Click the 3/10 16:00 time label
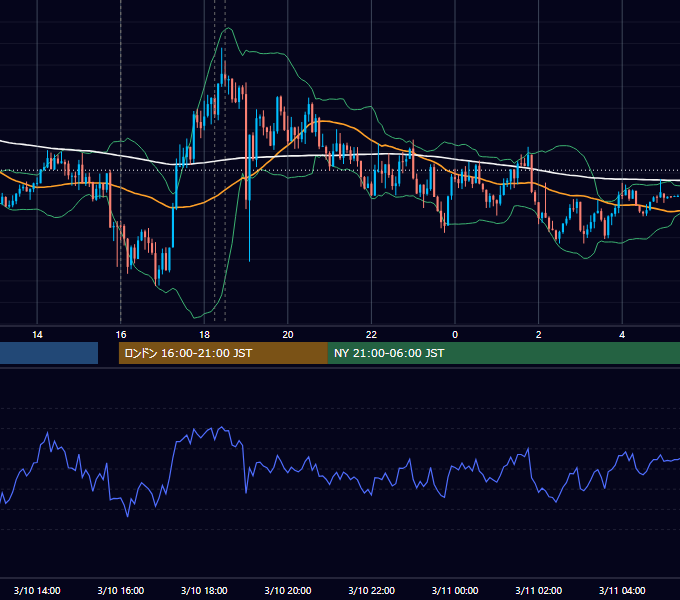This screenshot has width=680, height=600. [121, 590]
